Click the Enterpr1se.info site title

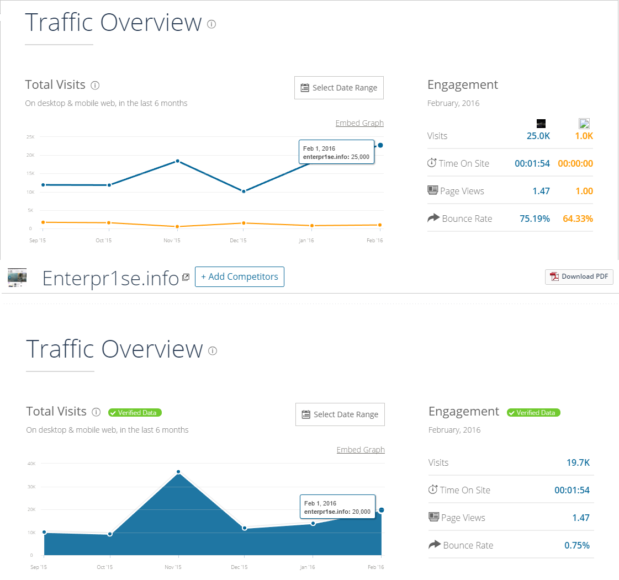tap(111, 278)
